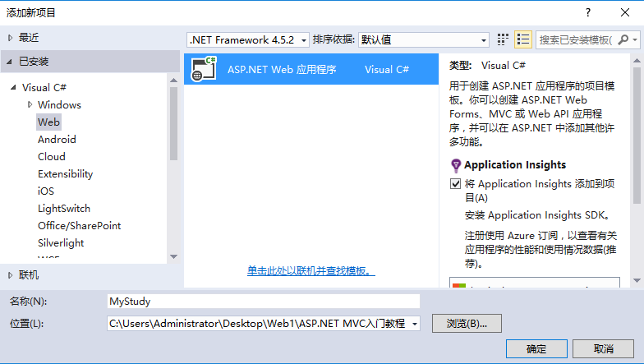Expand the Windows tree node
Viewport: 644px width, 364px height.
pyautogui.click(x=30, y=105)
